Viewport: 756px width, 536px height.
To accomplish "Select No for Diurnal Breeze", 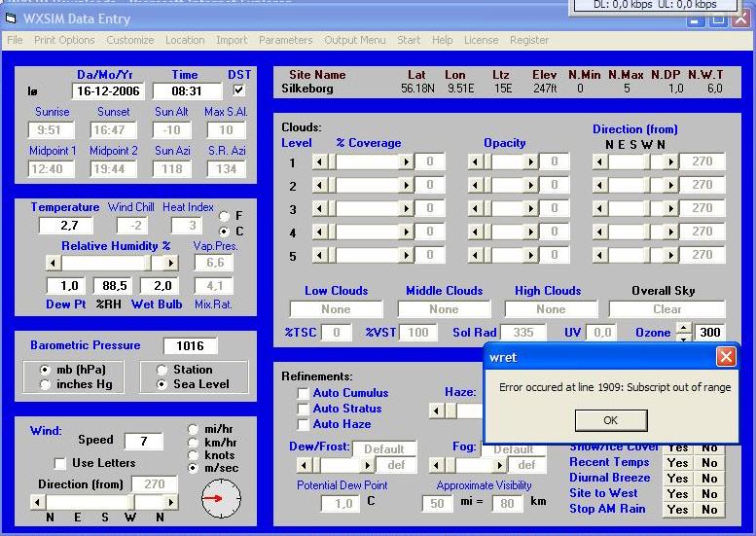I will click(709, 479).
